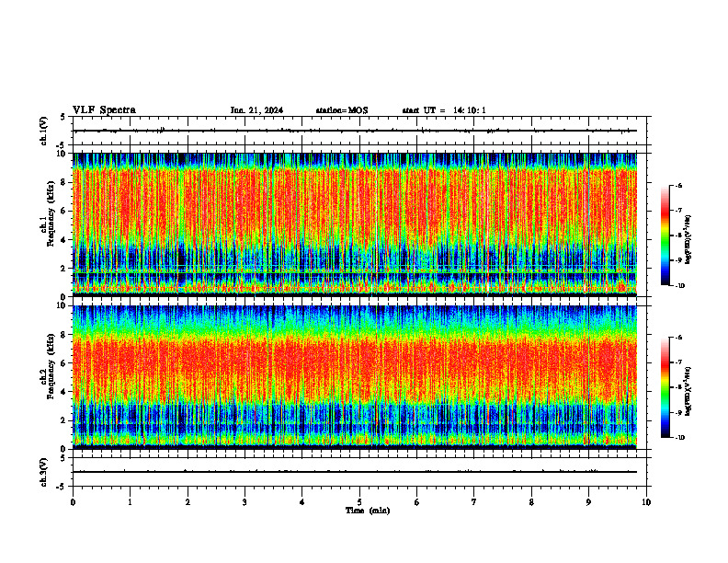Select the date text "Jan. 21, 2024"
The height and width of the screenshot is (563, 728).
click(x=256, y=110)
